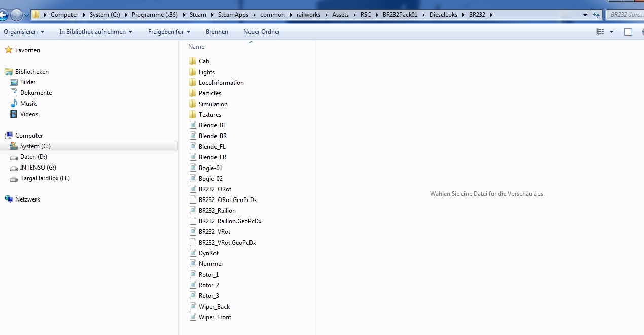Select the BR232_Railion.GeoPcDx file icon
The height and width of the screenshot is (335, 644).
click(x=192, y=221)
